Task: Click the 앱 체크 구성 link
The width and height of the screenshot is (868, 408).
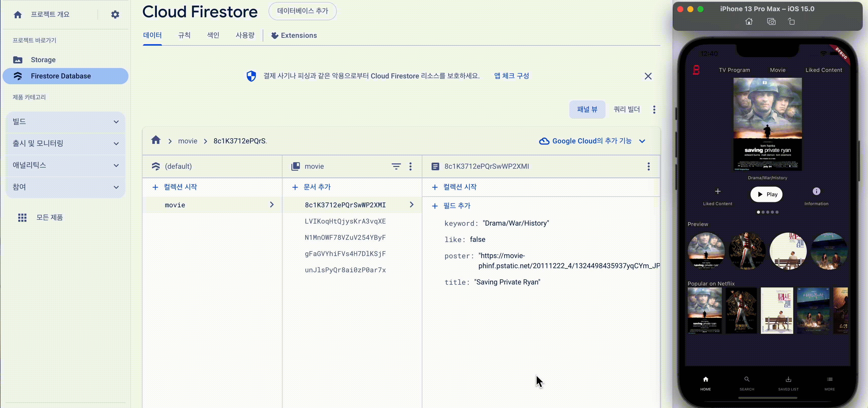Action: [x=511, y=76]
